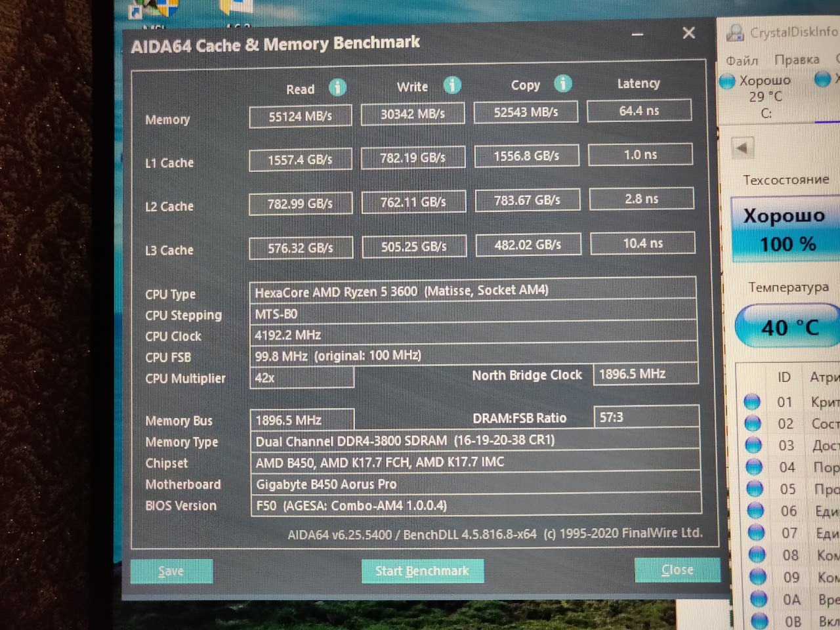Open the Файл menu in CrystalDiskInfo
The image size is (840, 630).
point(742,60)
